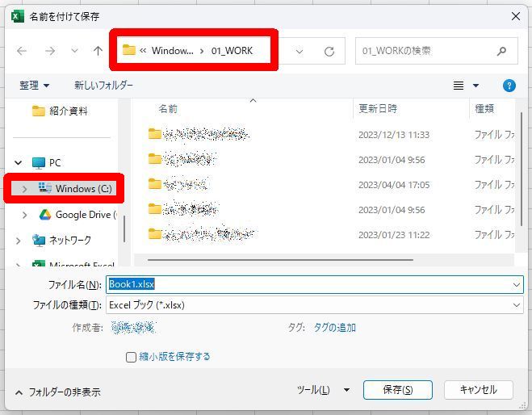Click the up-folder arrow icon

98,51
